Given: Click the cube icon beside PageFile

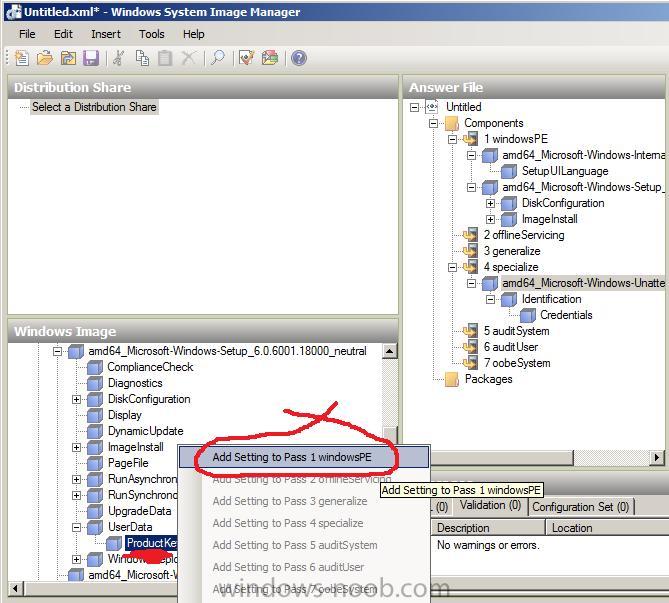Looking at the screenshot, I should pos(95,463).
